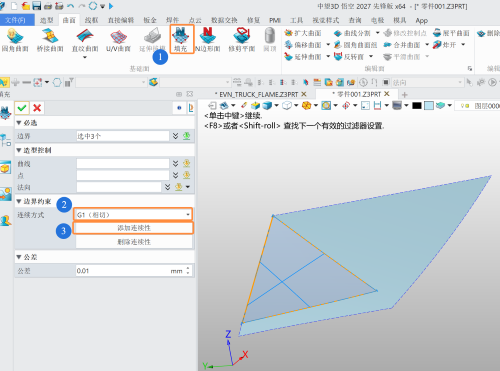Click the 曲线分割 curve split tool
Screen dimensions: 500x371
(352, 33)
